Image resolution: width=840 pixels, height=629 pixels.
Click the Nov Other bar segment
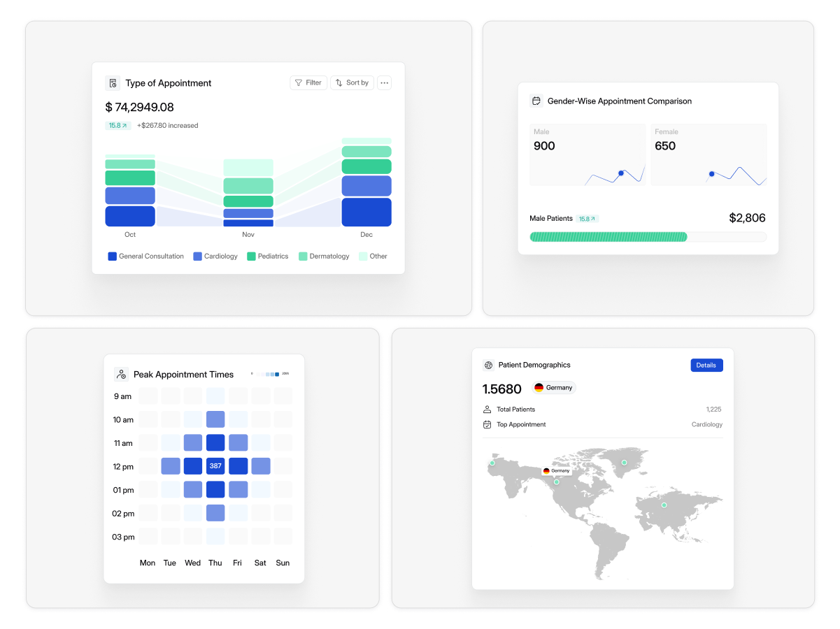click(248, 168)
